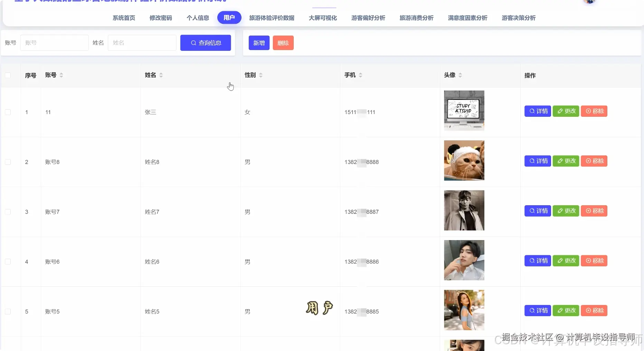This screenshot has height=351, width=644.
Task: Check the checkbox for 账号7 row
Action: pos(8,212)
